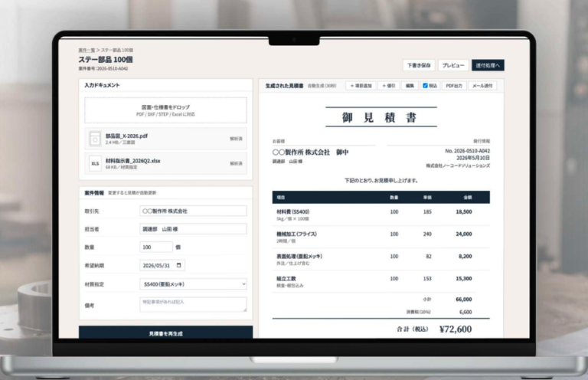
Task: Click the PDF file icon for 部品図_X-2026.pdf
Action: (95, 139)
